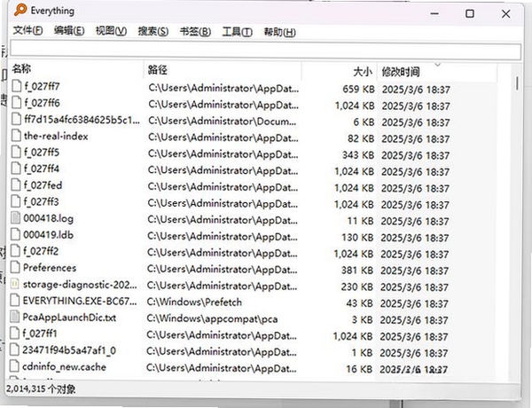Click file icon next to Preferences
This screenshot has width=532, height=408.
15,268
